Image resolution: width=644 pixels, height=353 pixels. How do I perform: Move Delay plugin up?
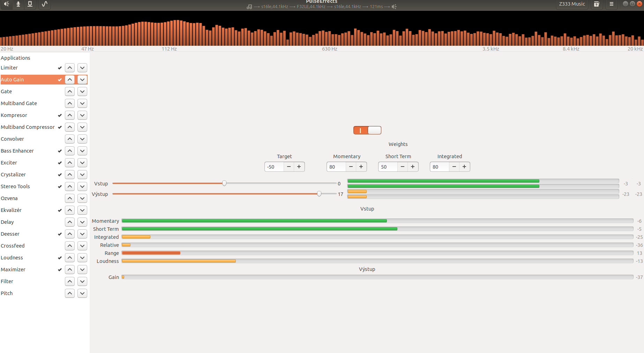[x=70, y=222]
